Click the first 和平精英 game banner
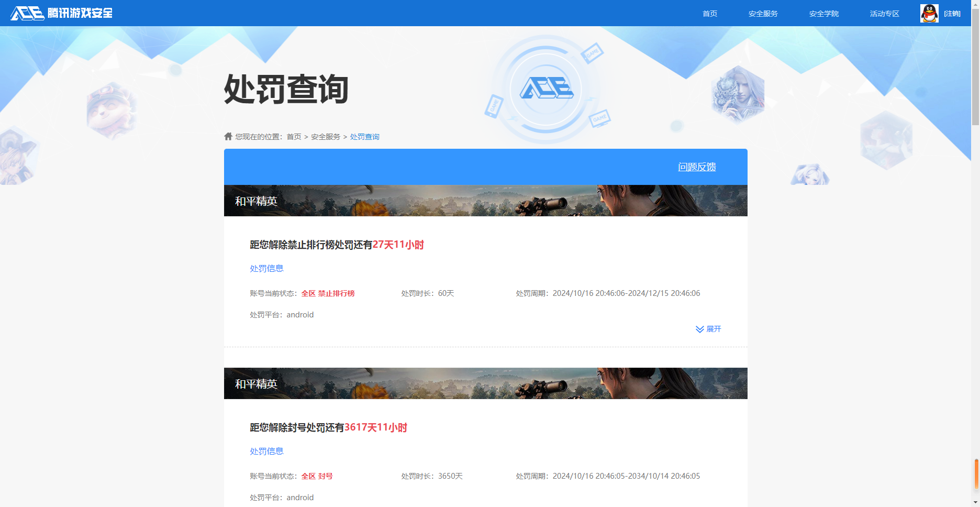The height and width of the screenshot is (507, 980). 486,201
